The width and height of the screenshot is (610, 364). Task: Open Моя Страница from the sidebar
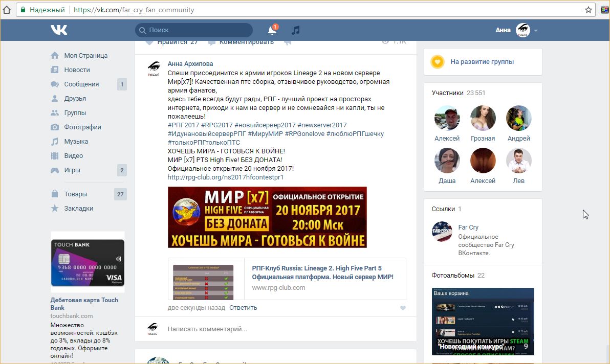click(x=85, y=56)
